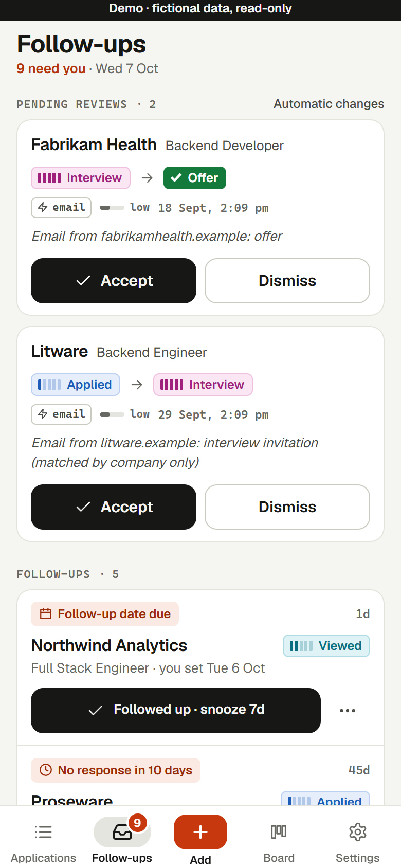Open the Fabrikam Health company title
The height and width of the screenshot is (868, 401).
pyautogui.click(x=94, y=145)
